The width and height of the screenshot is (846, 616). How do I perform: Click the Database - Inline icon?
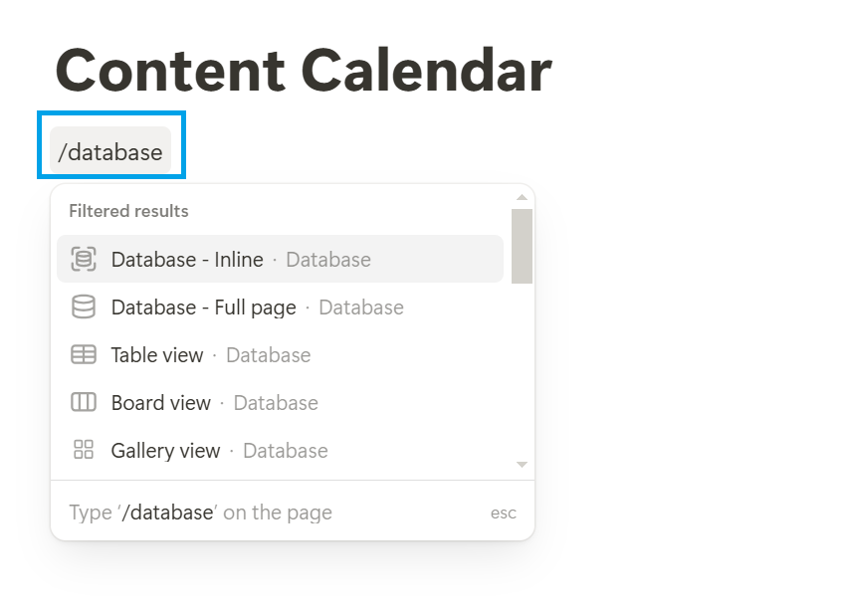(84, 260)
